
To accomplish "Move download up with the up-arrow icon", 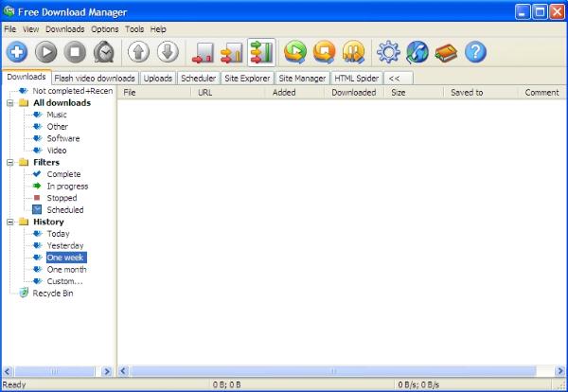I will pyautogui.click(x=139, y=52).
